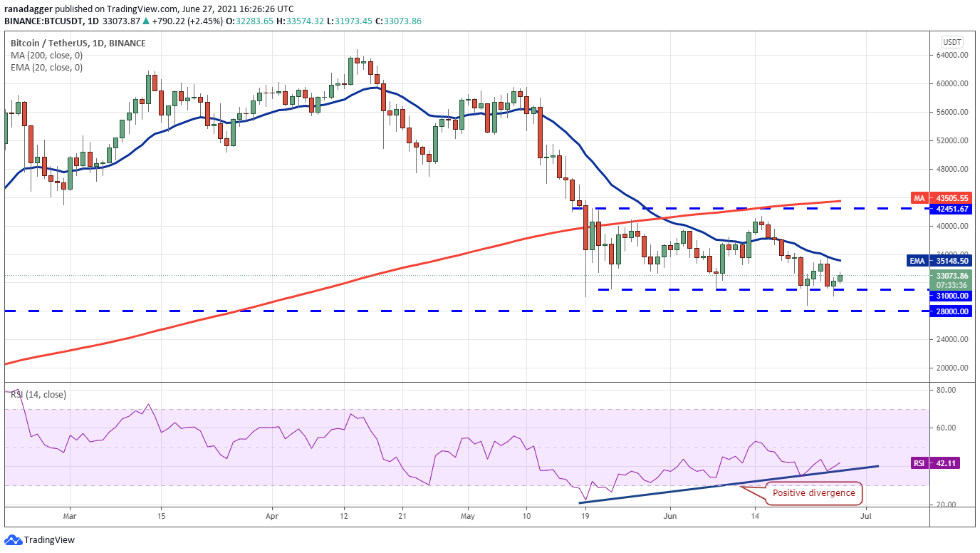This screenshot has height=553, width=980.
Task: Click the May date on time axis
Action: pos(467,515)
